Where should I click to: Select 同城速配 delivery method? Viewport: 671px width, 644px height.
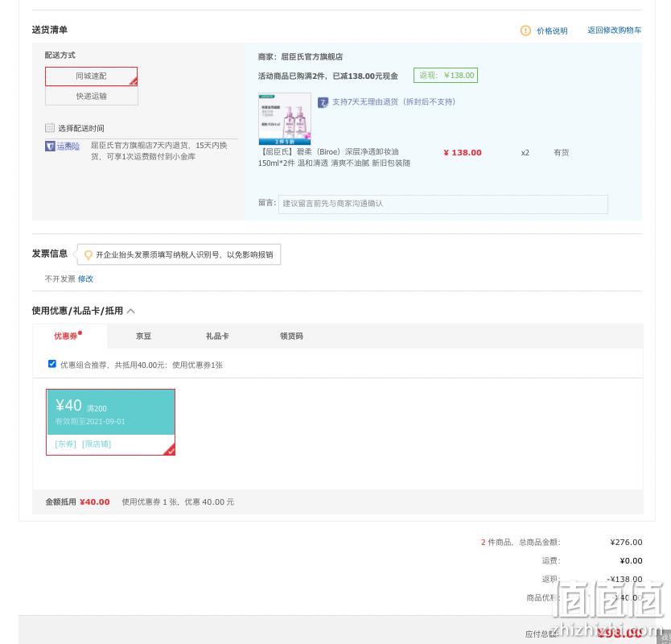pos(92,76)
